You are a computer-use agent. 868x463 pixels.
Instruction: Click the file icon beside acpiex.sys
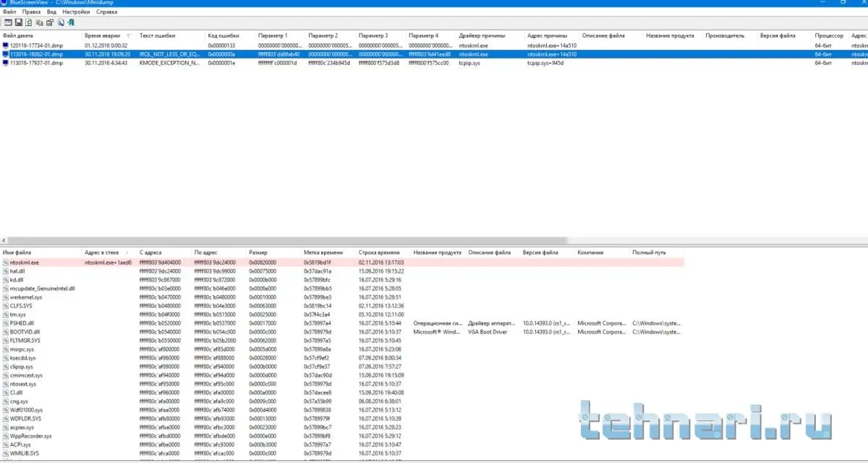pos(6,428)
